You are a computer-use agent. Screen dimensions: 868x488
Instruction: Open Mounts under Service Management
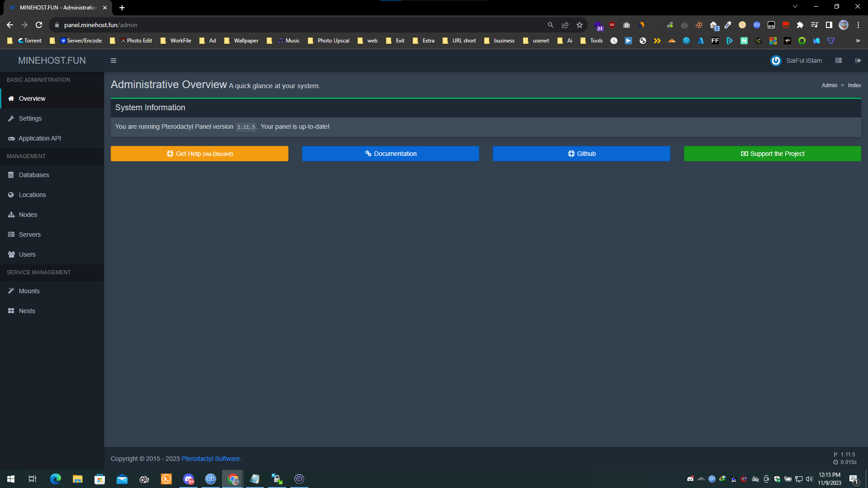point(11,291)
